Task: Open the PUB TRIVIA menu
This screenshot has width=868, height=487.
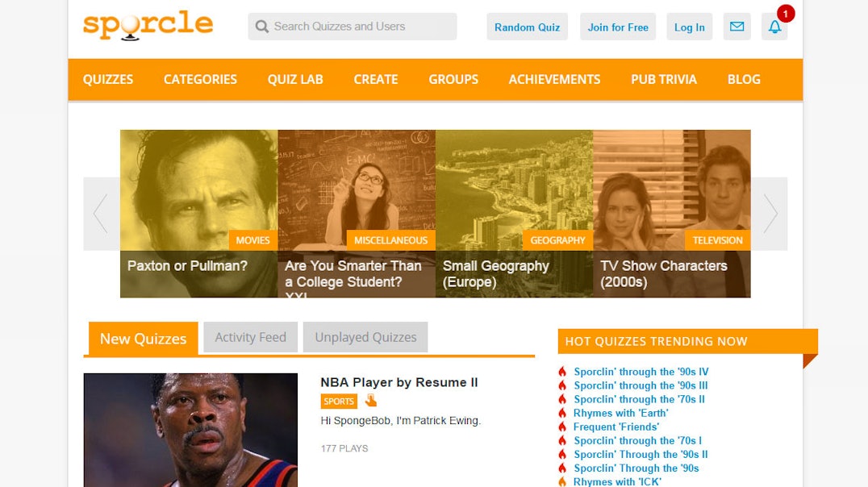Action: (664, 80)
